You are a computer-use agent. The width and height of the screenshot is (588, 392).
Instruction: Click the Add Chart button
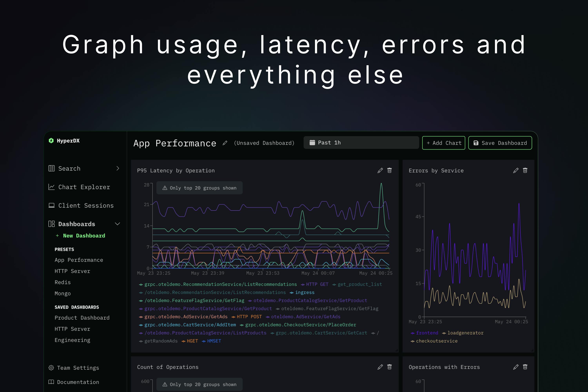[444, 143]
